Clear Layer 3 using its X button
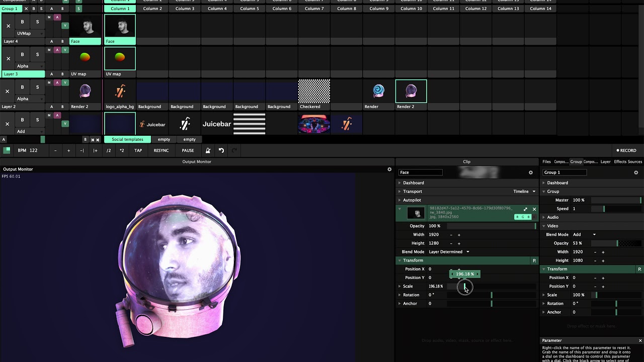Image resolution: width=644 pixels, height=362 pixels. click(8, 58)
